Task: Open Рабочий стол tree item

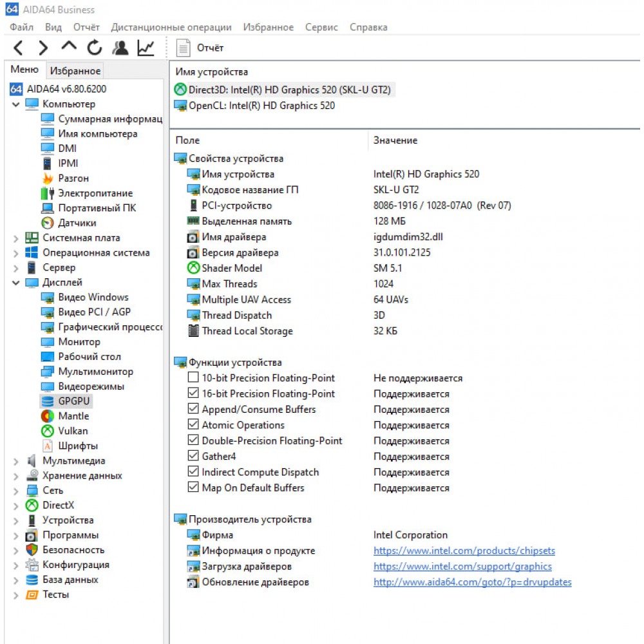Action: pyautogui.click(x=81, y=357)
